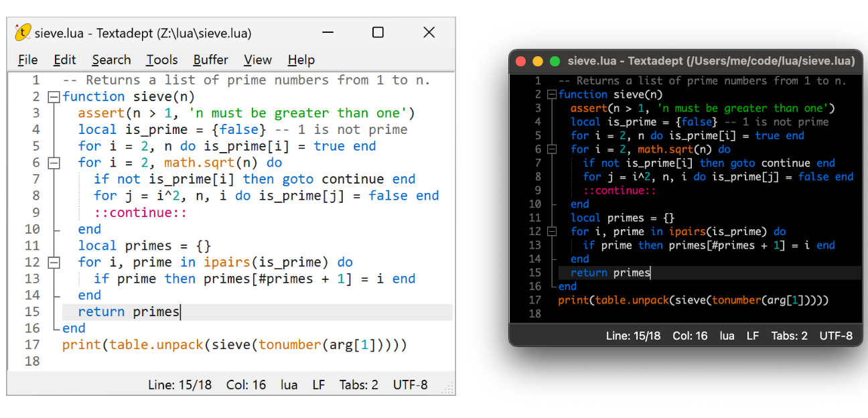Collapse the ipairs loop fold at line 12

tap(54, 262)
